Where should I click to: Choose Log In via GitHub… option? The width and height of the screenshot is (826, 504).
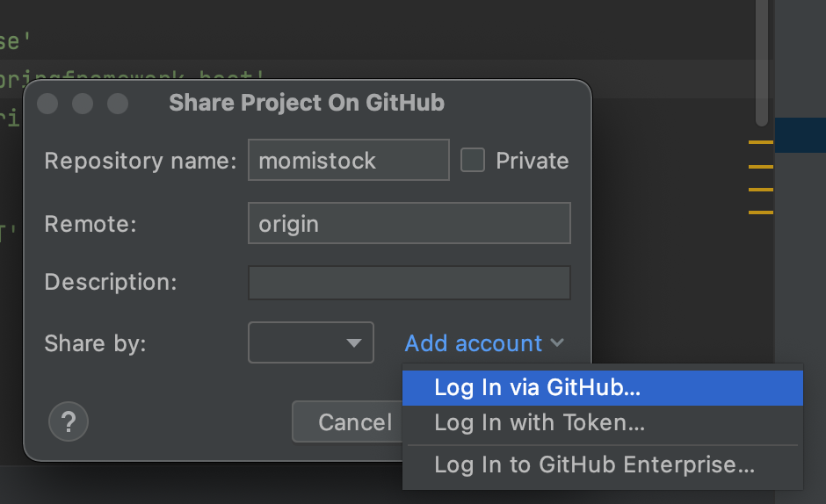[x=603, y=387]
